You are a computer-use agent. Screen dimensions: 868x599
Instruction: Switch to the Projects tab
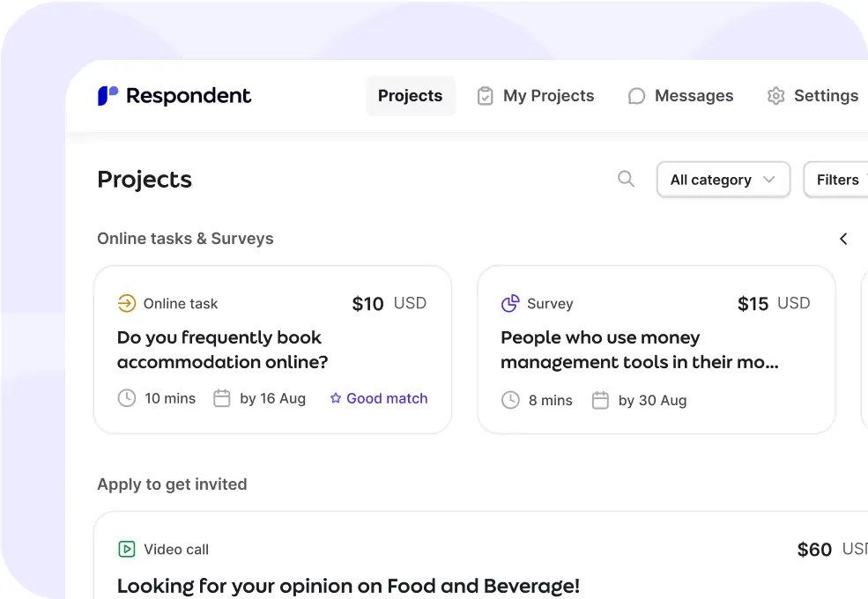(411, 95)
